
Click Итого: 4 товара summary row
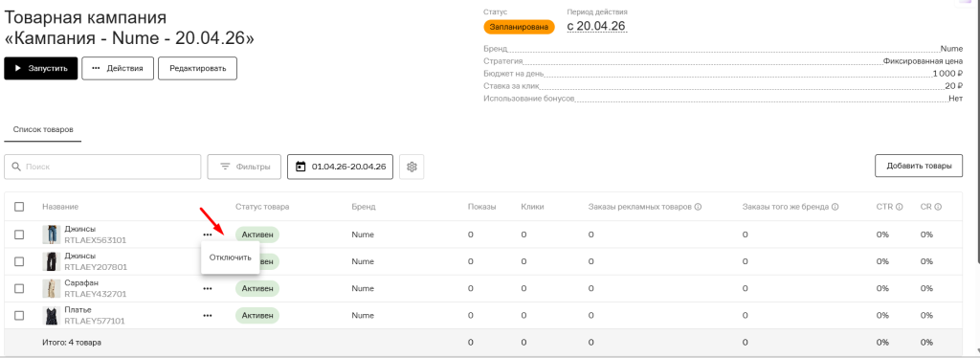[483, 343]
